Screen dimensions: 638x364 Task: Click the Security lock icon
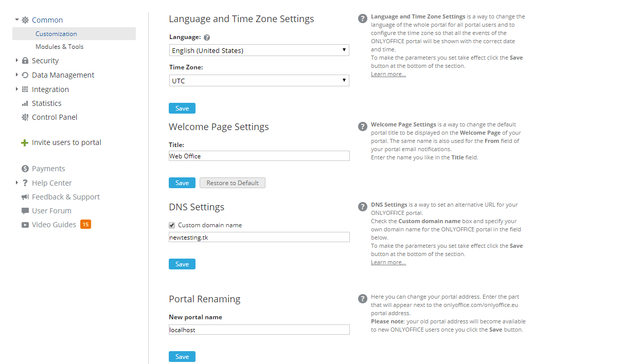coord(25,61)
